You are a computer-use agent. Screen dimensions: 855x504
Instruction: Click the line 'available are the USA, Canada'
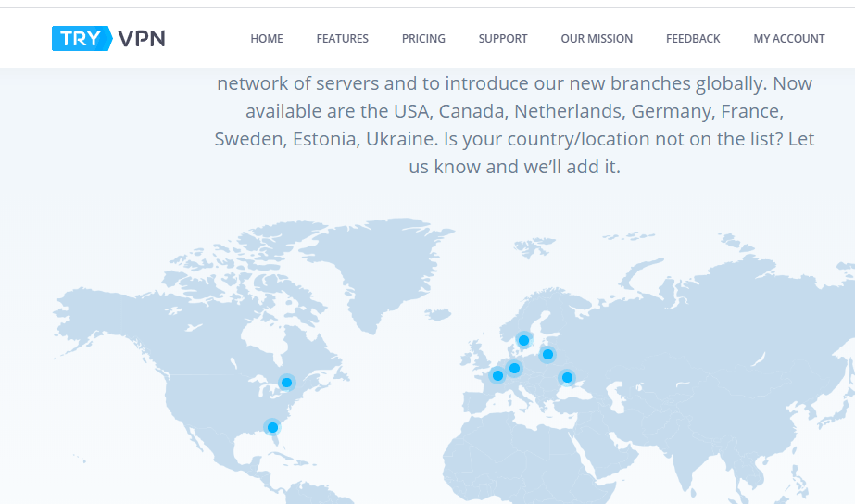(x=514, y=111)
